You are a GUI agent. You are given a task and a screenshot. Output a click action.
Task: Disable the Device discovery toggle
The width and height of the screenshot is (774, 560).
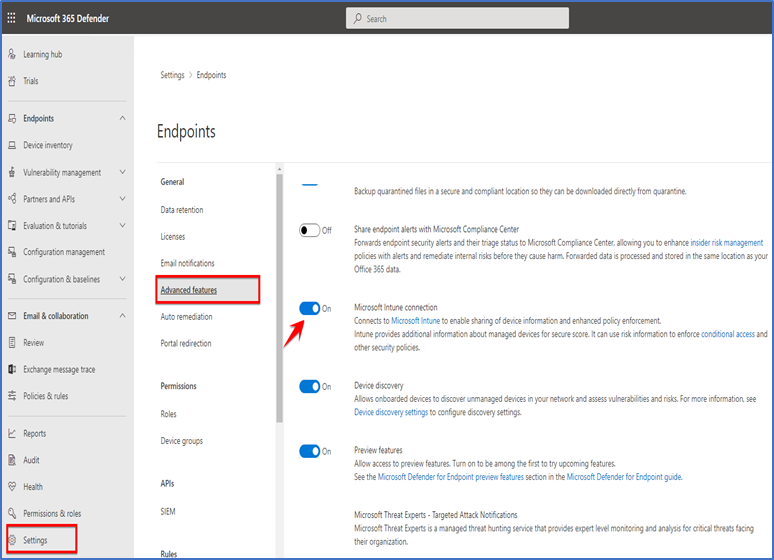tap(310, 386)
